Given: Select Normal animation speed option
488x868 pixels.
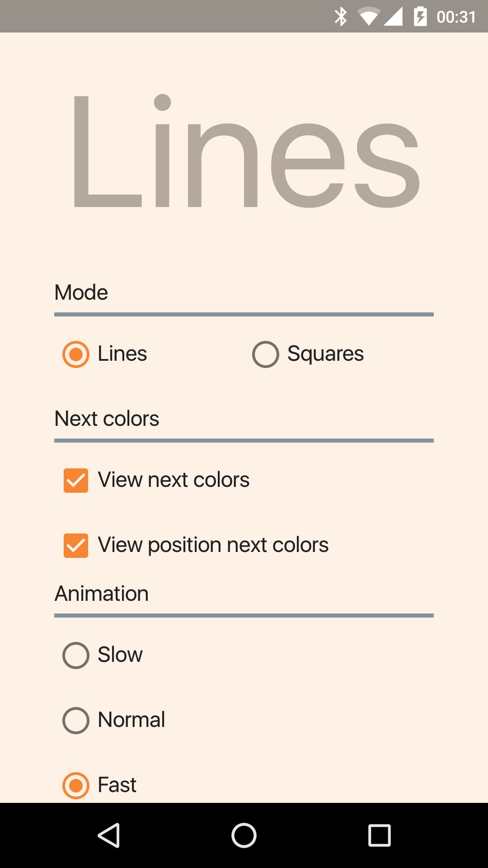Looking at the screenshot, I should tap(76, 720).
